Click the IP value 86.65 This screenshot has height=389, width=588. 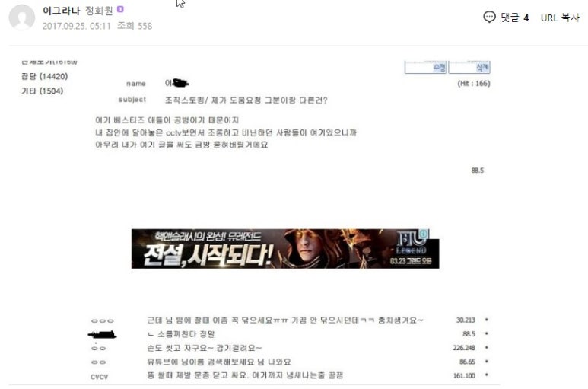point(467,362)
